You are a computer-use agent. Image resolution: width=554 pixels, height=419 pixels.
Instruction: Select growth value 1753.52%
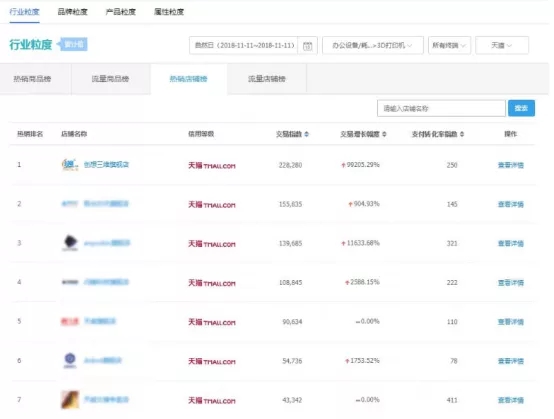point(365,361)
